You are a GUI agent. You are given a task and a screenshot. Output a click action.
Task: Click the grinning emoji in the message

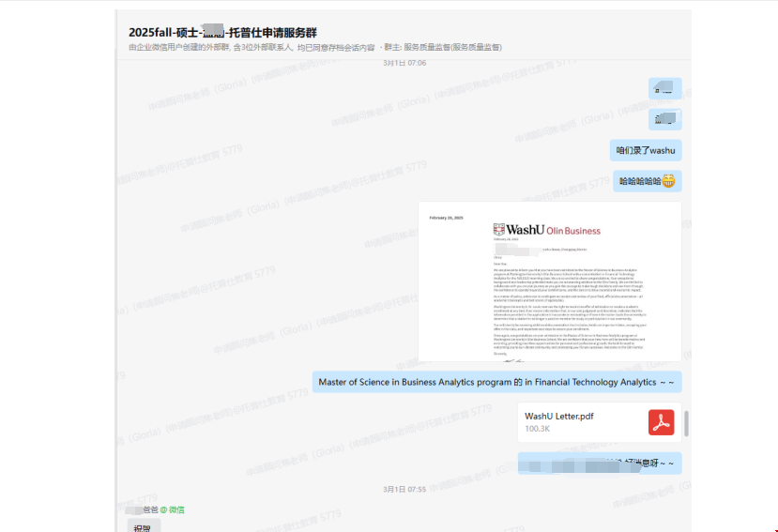[668, 181]
